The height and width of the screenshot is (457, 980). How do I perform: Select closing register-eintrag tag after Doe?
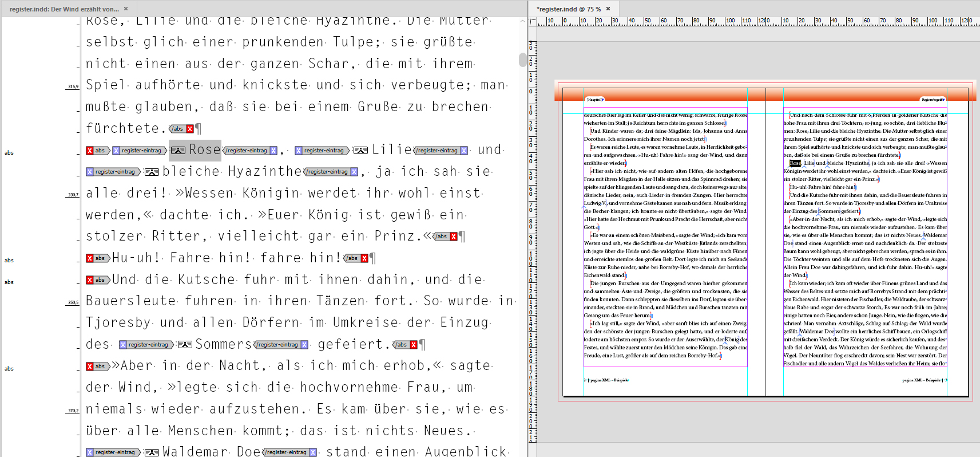(x=290, y=452)
